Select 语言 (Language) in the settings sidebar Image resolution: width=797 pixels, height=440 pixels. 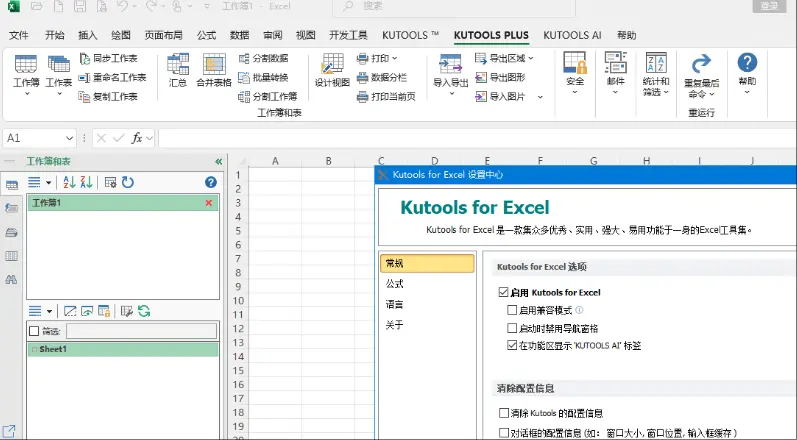396,304
